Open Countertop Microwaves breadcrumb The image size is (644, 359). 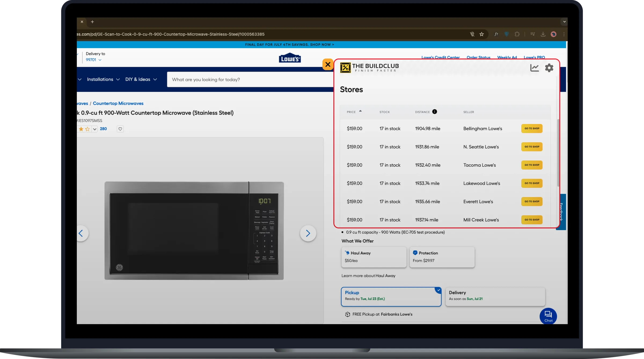[118, 103]
